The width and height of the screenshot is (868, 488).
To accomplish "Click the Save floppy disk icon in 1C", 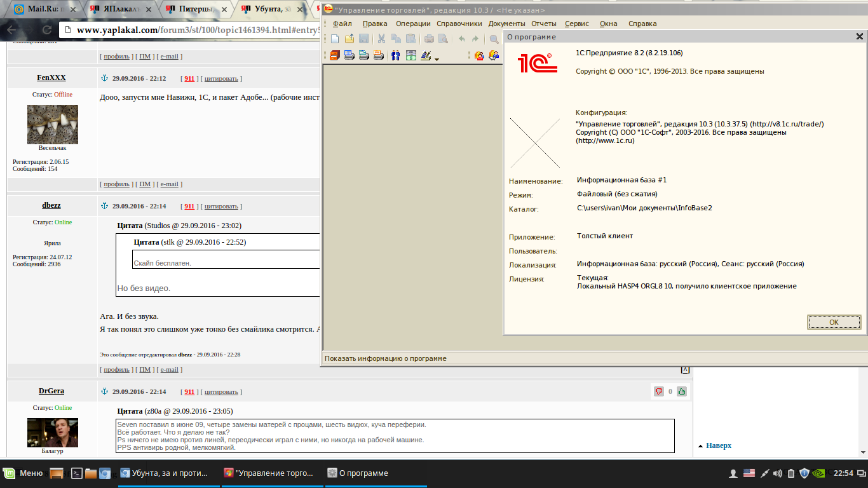I will [364, 39].
